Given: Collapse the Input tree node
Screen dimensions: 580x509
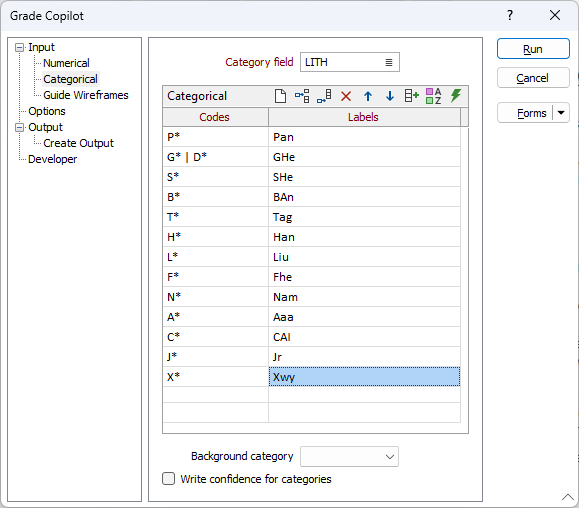Looking at the screenshot, I should click(x=19, y=48).
